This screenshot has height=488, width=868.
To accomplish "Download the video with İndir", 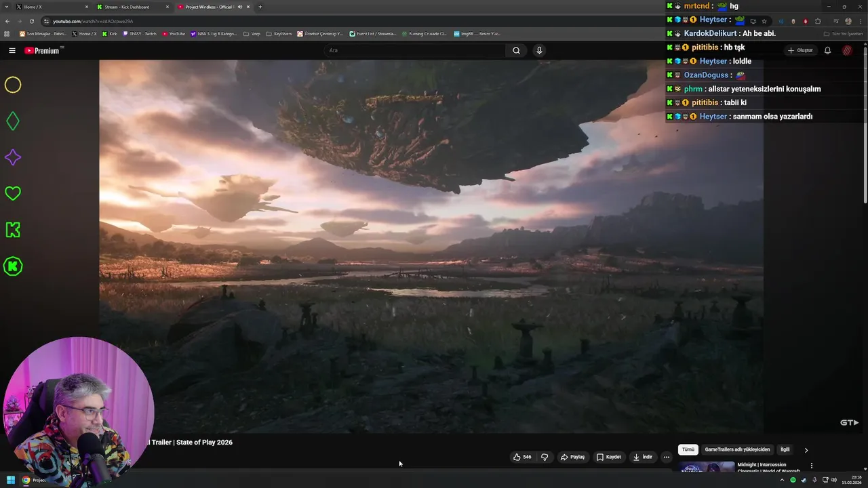I will pyautogui.click(x=642, y=457).
